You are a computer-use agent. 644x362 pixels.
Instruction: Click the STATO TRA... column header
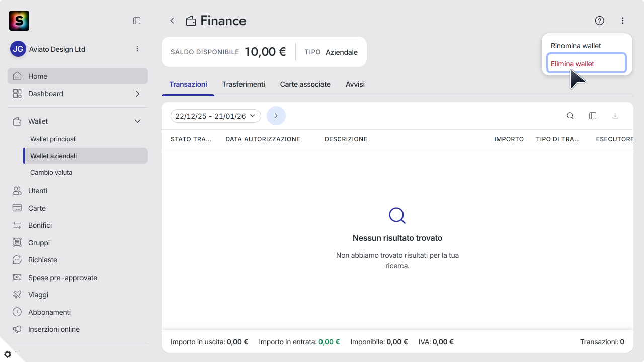[x=191, y=139]
